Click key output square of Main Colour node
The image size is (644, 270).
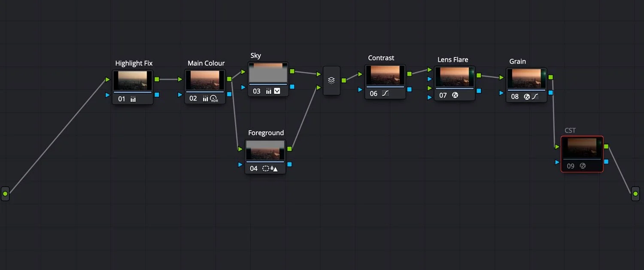click(x=229, y=94)
